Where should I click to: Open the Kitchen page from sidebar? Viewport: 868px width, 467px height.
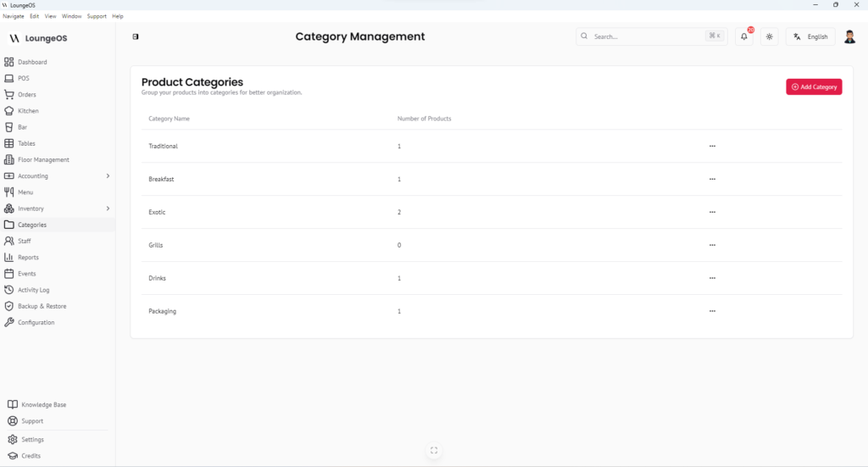coord(28,111)
